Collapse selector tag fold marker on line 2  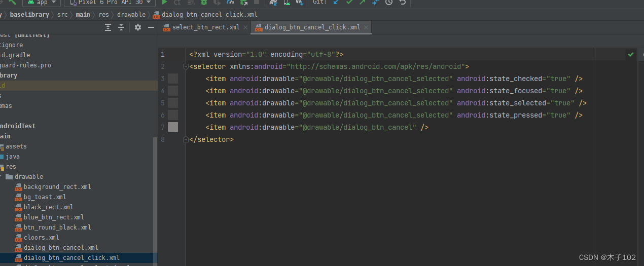(186, 66)
